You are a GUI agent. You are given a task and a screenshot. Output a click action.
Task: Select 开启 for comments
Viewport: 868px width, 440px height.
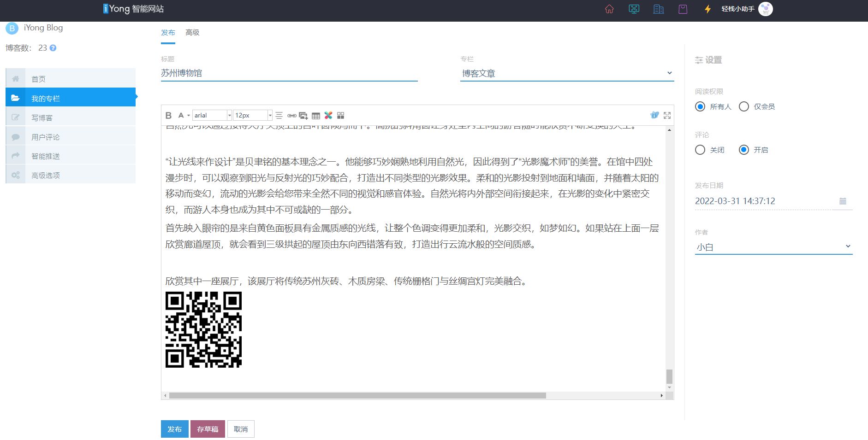[744, 150]
